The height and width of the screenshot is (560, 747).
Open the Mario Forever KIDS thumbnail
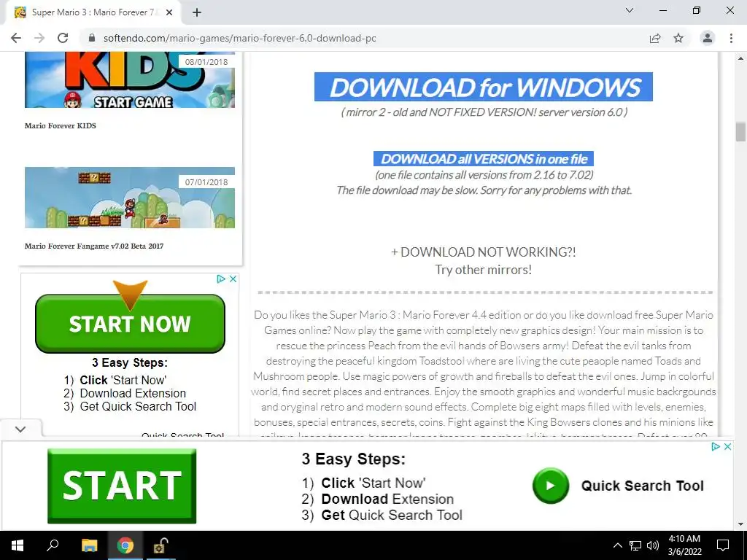coord(130,80)
